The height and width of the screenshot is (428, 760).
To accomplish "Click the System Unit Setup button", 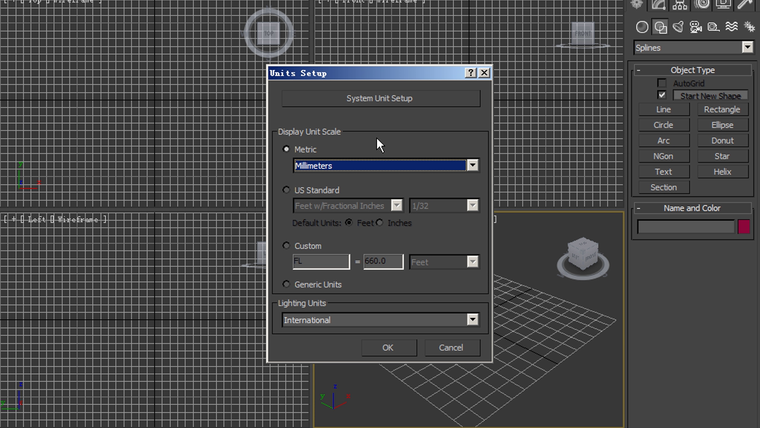I will [x=380, y=99].
